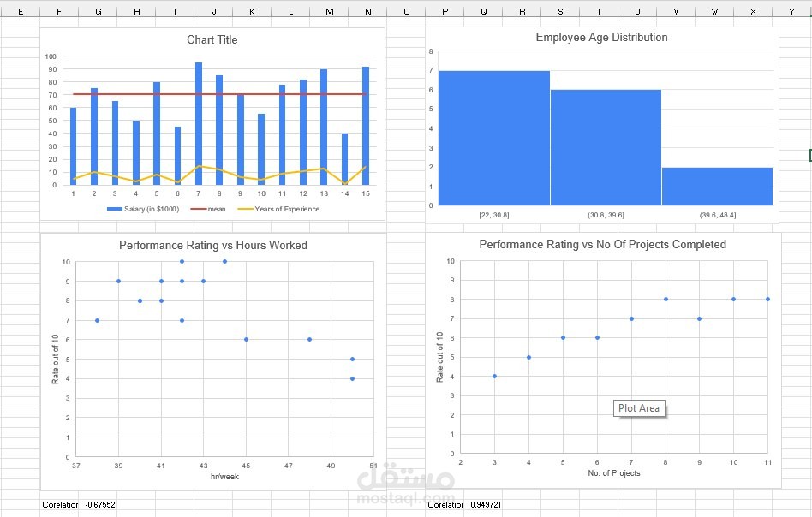Click scatter point at 7 projects, rating 7
Screen dimensions: 812x517
(x=631, y=318)
